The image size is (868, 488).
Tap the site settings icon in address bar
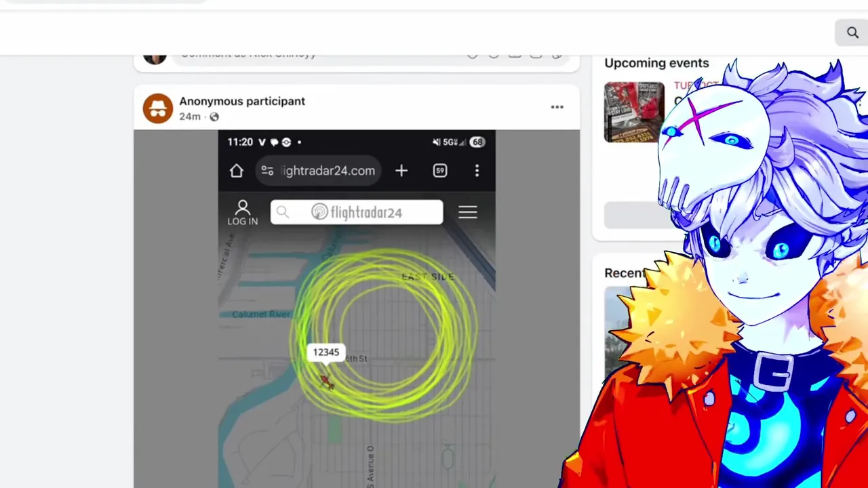[267, 171]
